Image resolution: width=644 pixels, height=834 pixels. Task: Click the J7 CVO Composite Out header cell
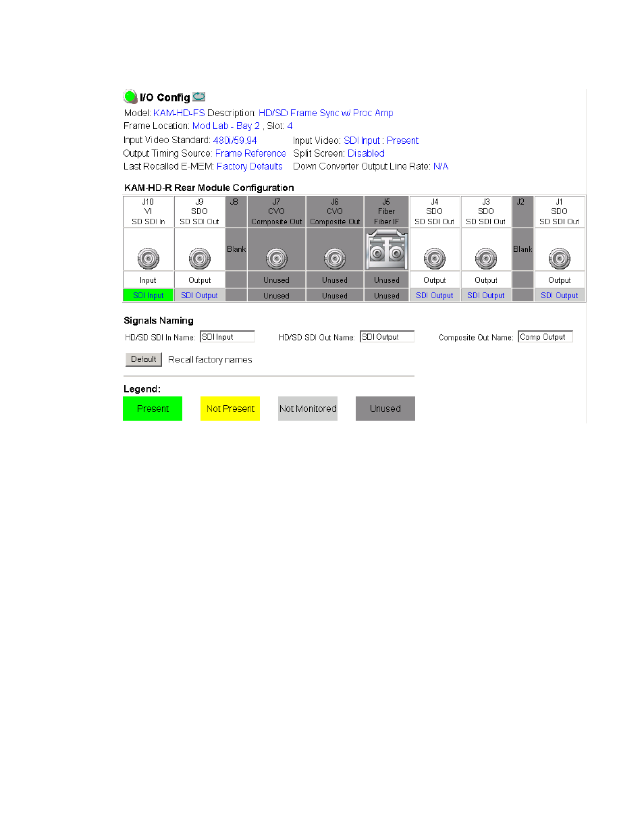(277, 211)
